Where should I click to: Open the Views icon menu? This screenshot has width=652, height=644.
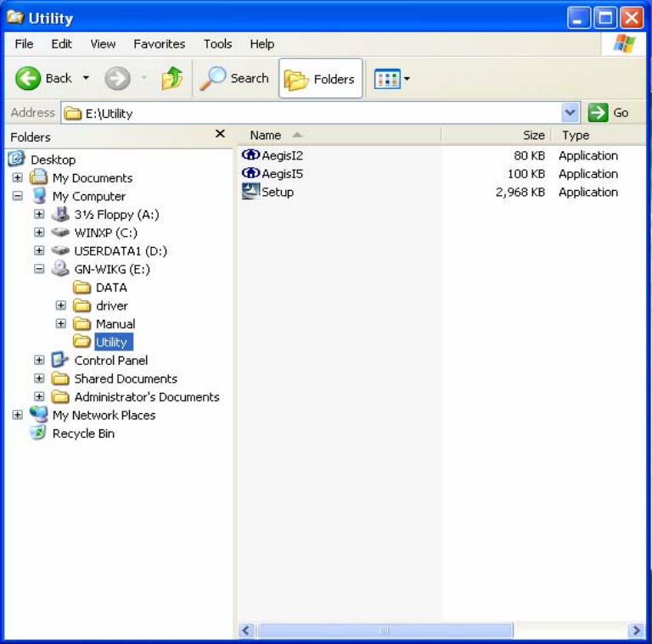[x=387, y=79]
